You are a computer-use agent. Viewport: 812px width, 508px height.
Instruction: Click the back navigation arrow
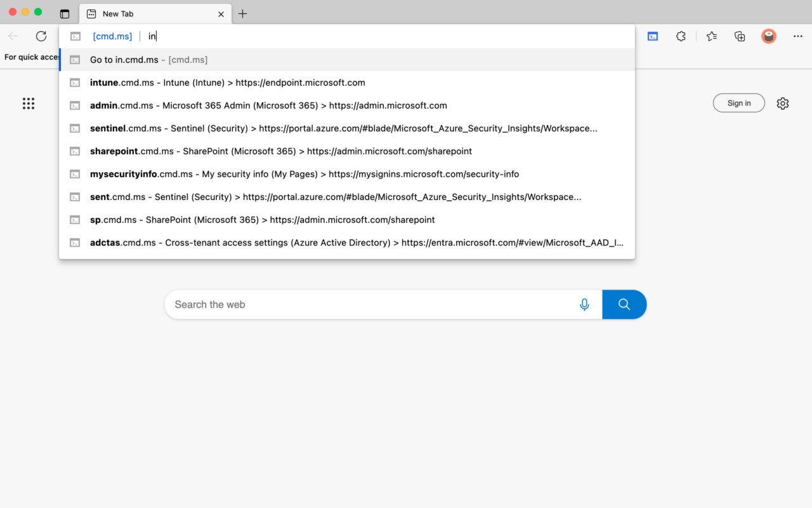13,36
